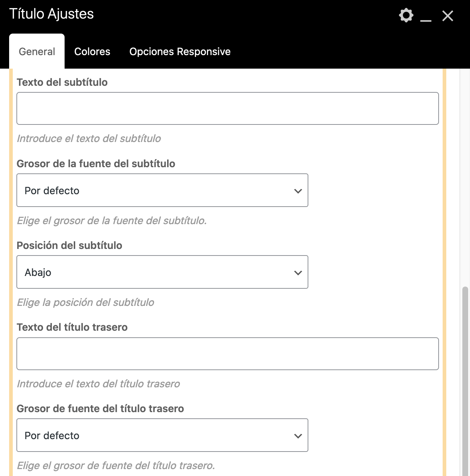Image resolution: width=470 pixels, height=476 pixels.
Task: Switch to the General tab
Action: [x=37, y=51]
